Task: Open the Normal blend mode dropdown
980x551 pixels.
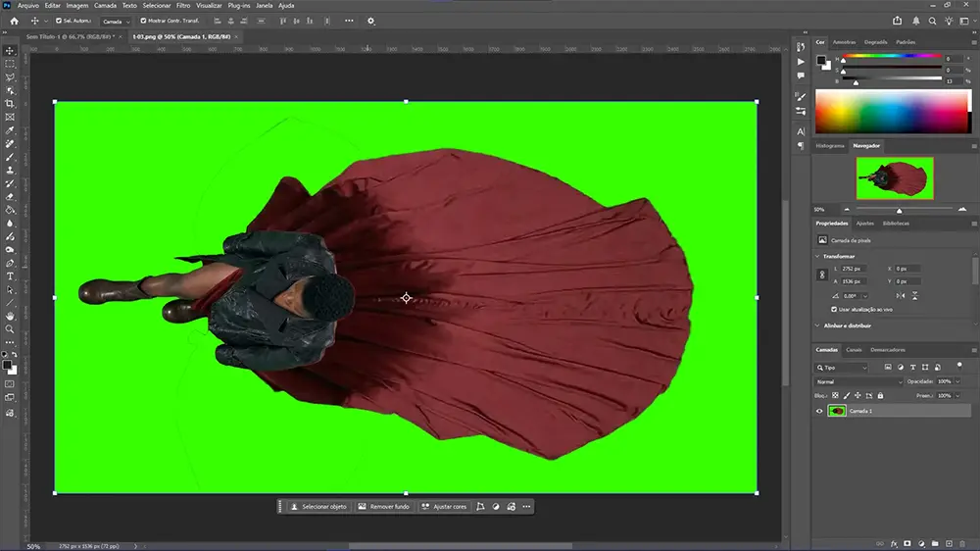Action: click(857, 381)
